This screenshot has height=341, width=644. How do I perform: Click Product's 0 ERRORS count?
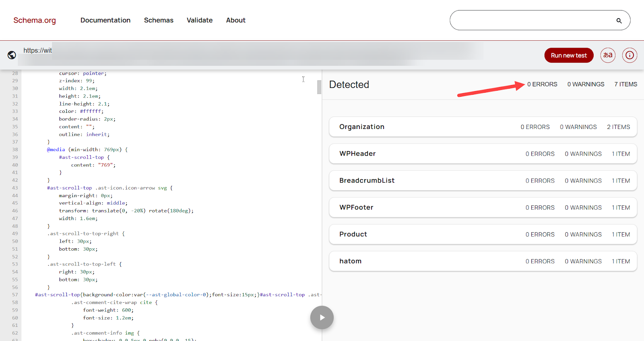point(540,235)
